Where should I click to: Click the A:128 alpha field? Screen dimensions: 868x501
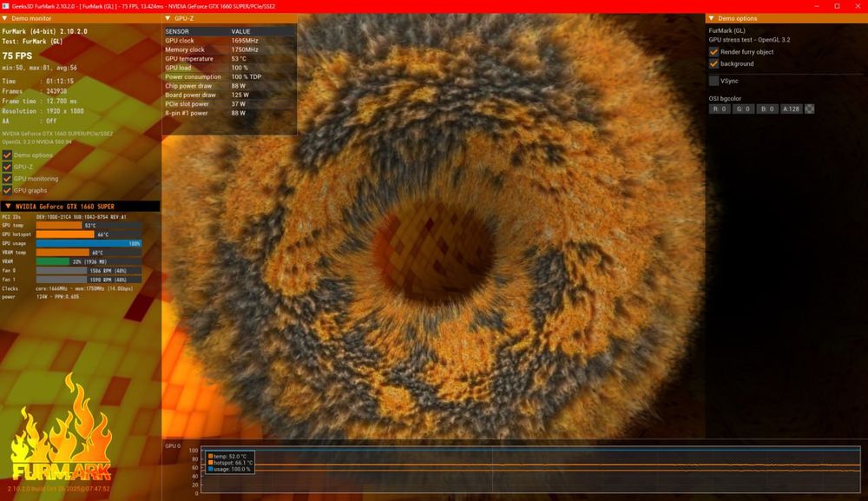coord(791,109)
